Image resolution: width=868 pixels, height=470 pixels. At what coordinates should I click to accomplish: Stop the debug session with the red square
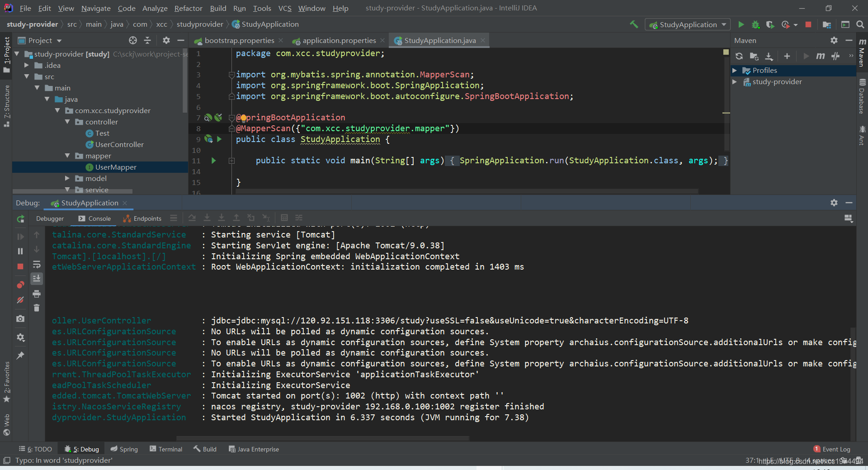pos(20,266)
